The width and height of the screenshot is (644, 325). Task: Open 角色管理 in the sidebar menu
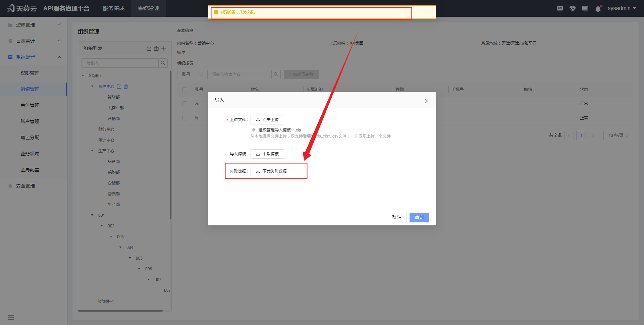(x=30, y=105)
